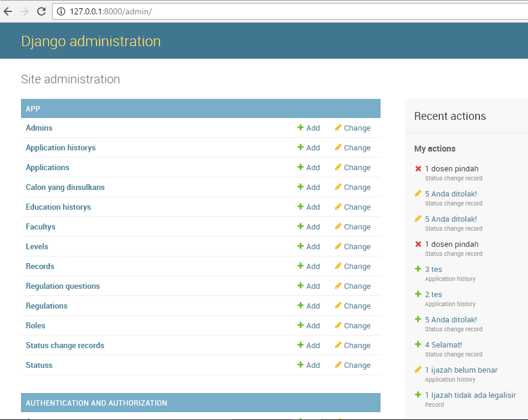Click the browser reload icon
Viewport: 528px width, 420px height.
[41, 10]
